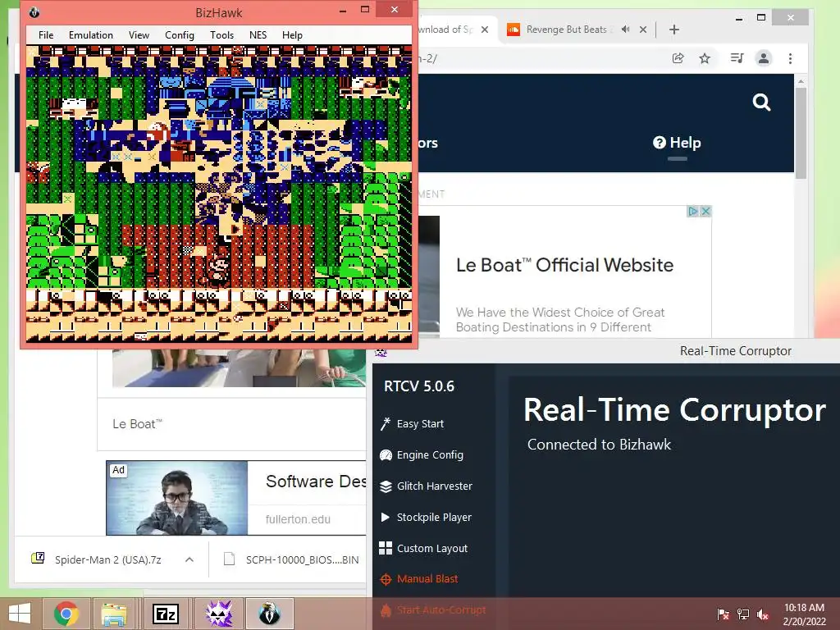This screenshot has height=630, width=840.
Task: Open Chrome media controls icon
Action: 737,58
